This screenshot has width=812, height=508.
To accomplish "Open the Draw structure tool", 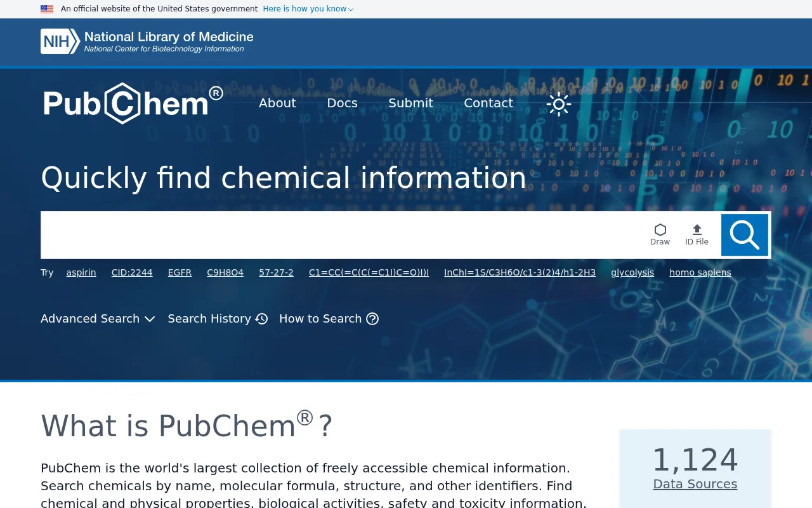I will pyautogui.click(x=660, y=234).
